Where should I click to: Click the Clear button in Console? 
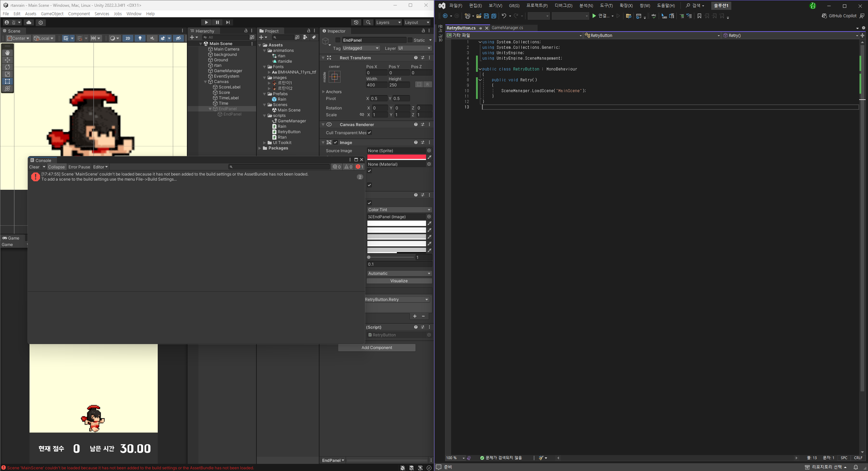pos(34,167)
